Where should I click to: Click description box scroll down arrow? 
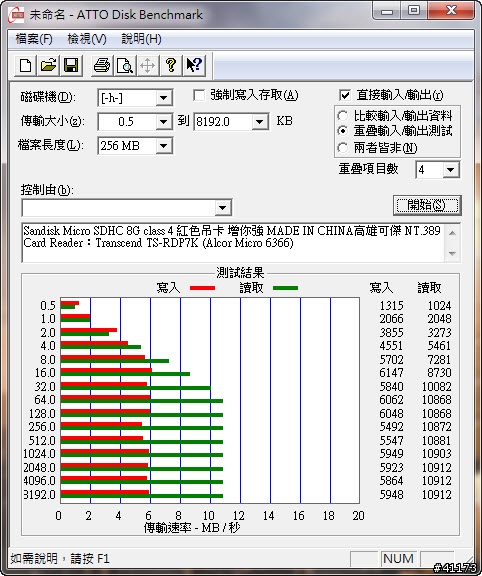coord(452,253)
